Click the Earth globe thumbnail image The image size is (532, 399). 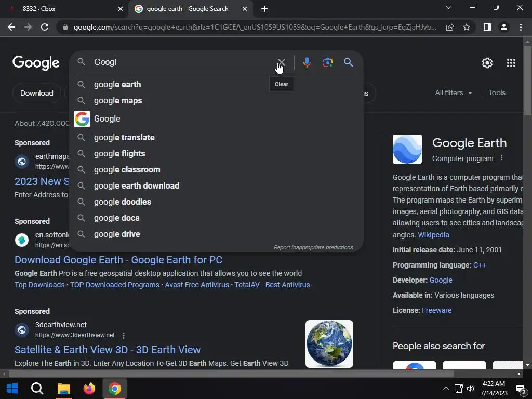pyautogui.click(x=329, y=344)
